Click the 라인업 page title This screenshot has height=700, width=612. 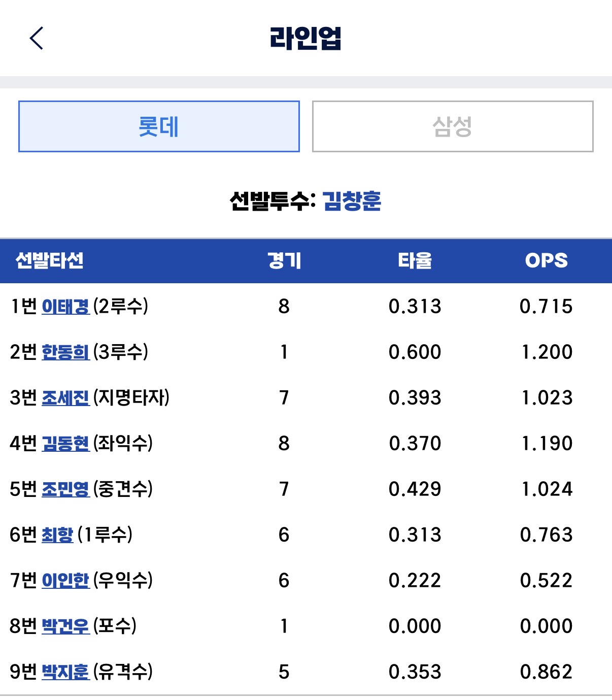305,38
